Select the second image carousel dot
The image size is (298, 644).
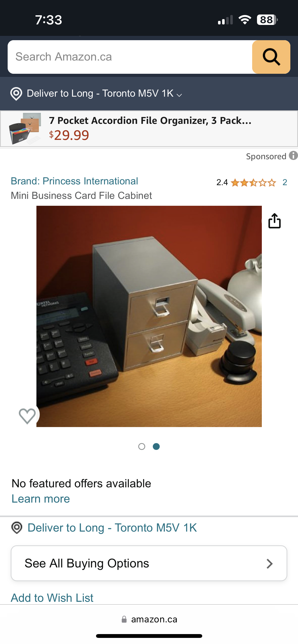tap(156, 446)
